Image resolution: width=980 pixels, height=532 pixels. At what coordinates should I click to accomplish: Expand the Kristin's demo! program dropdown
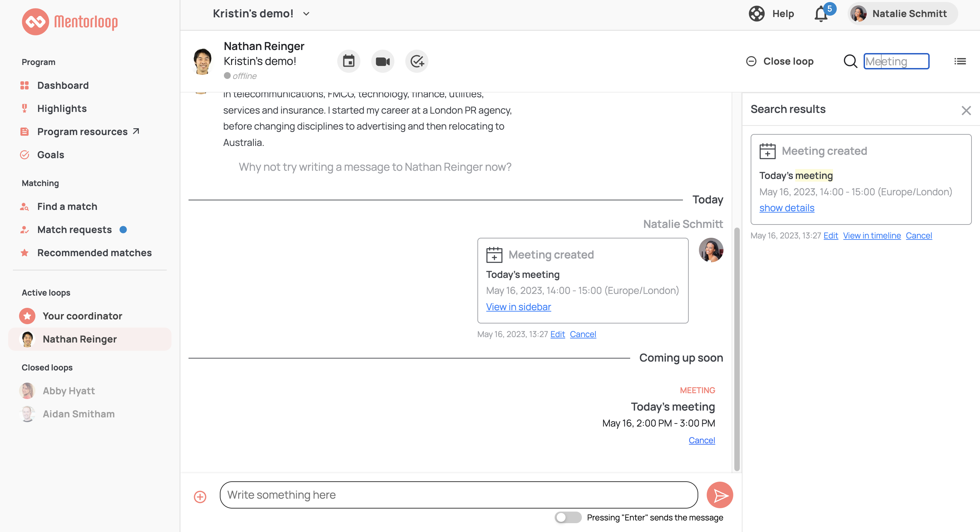coord(261,14)
